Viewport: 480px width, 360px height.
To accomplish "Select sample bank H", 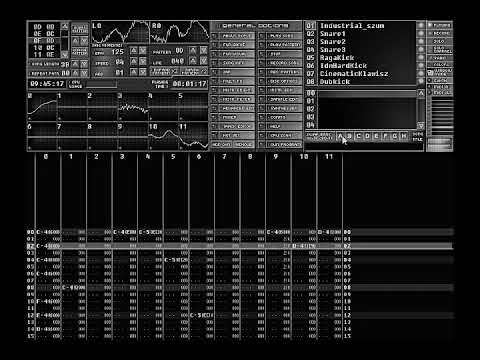I will pos(404,136).
